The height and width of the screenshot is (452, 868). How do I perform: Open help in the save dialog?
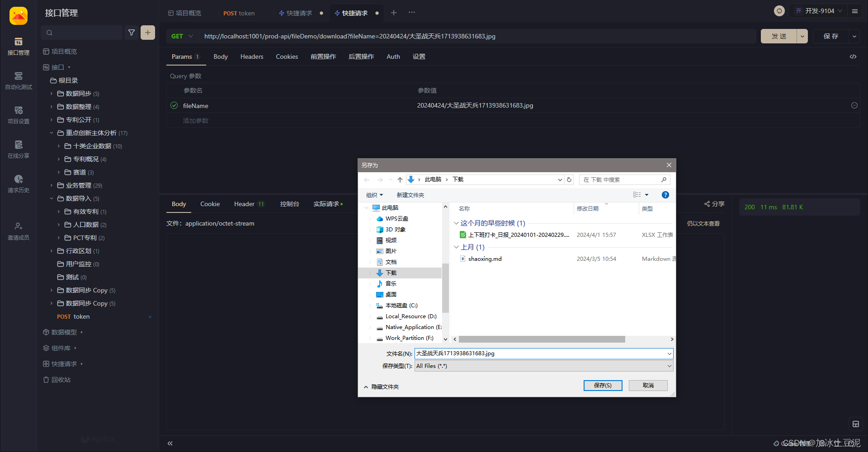(665, 195)
